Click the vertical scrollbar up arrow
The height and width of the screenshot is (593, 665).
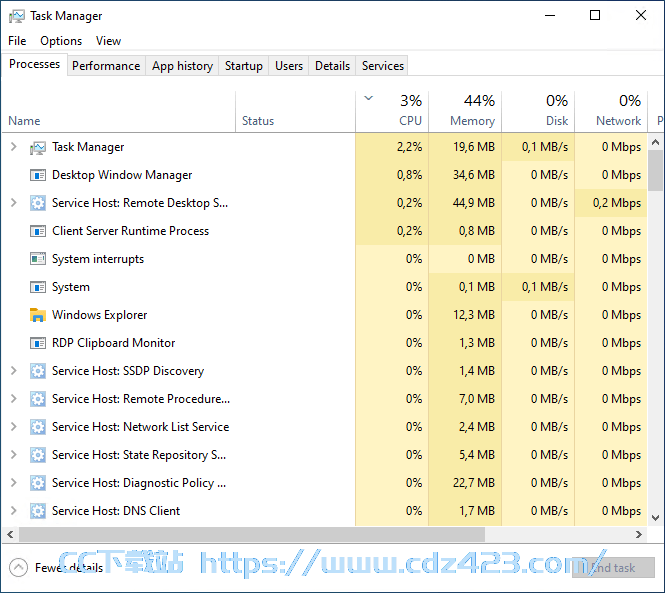[656, 142]
